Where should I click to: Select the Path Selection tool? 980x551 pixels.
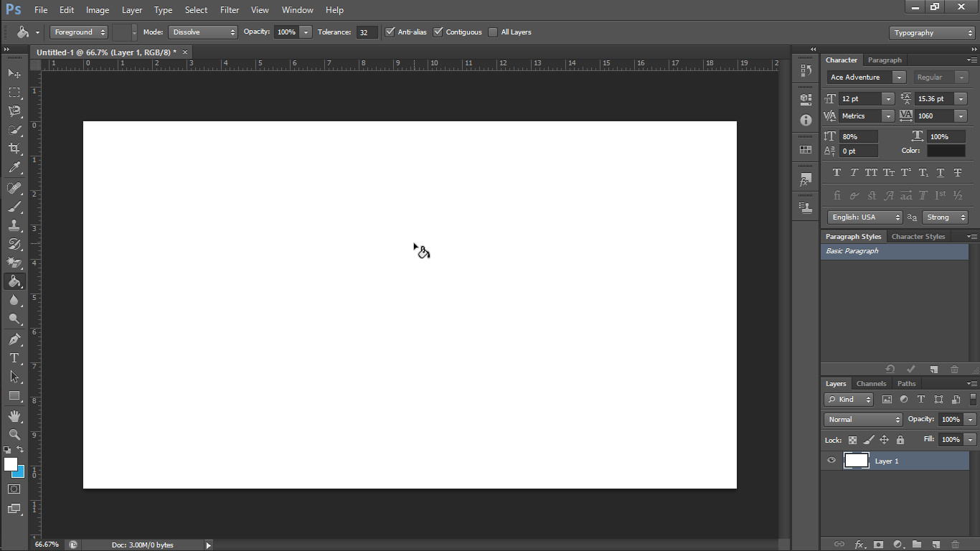pyautogui.click(x=14, y=377)
